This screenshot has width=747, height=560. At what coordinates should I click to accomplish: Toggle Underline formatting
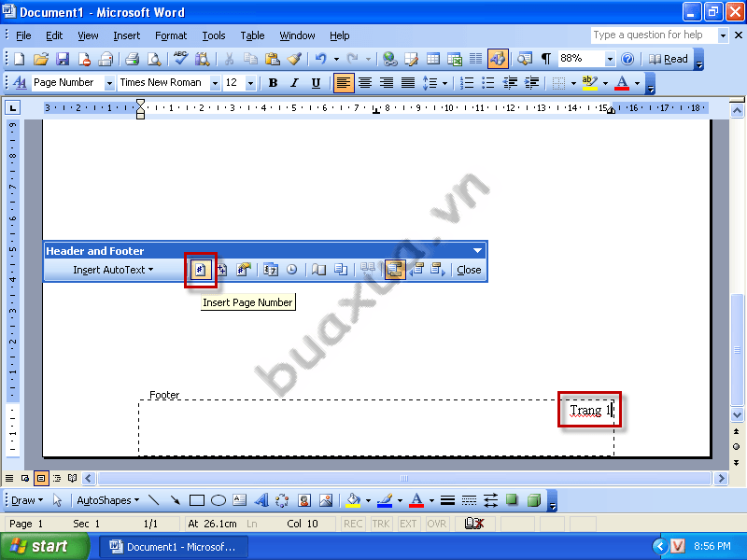[316, 83]
